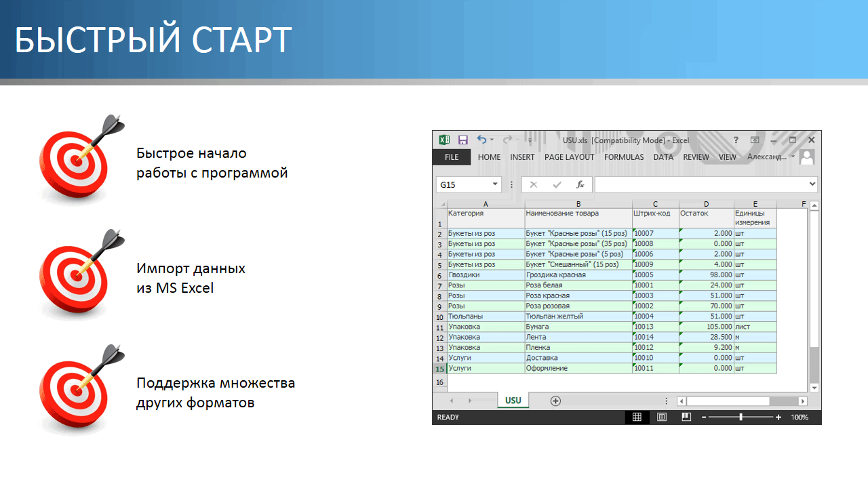Click vertical scrollbar down arrow
Viewport: 868px width, 488px height.
point(814,388)
